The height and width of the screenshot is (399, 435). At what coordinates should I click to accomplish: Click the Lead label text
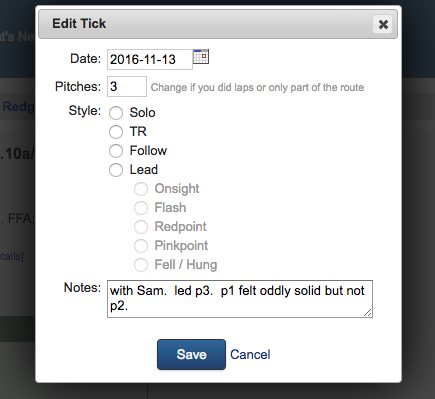click(x=144, y=170)
